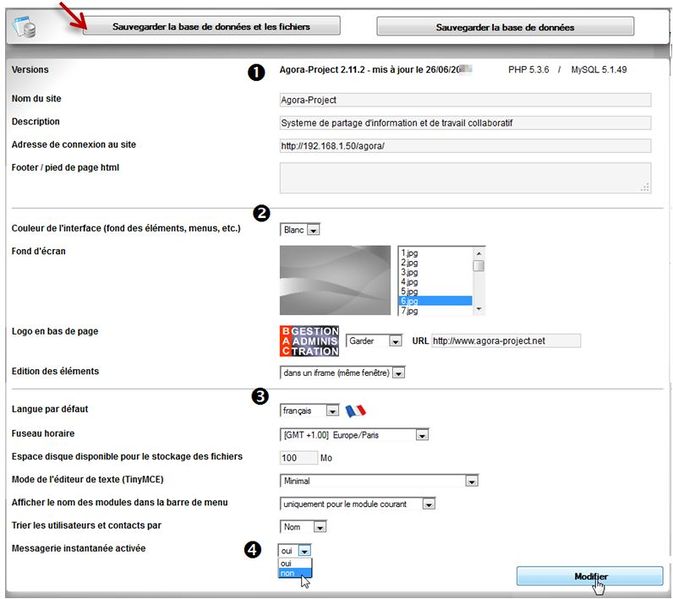
Task: Click the Versions label
Action: [x=30, y=70]
